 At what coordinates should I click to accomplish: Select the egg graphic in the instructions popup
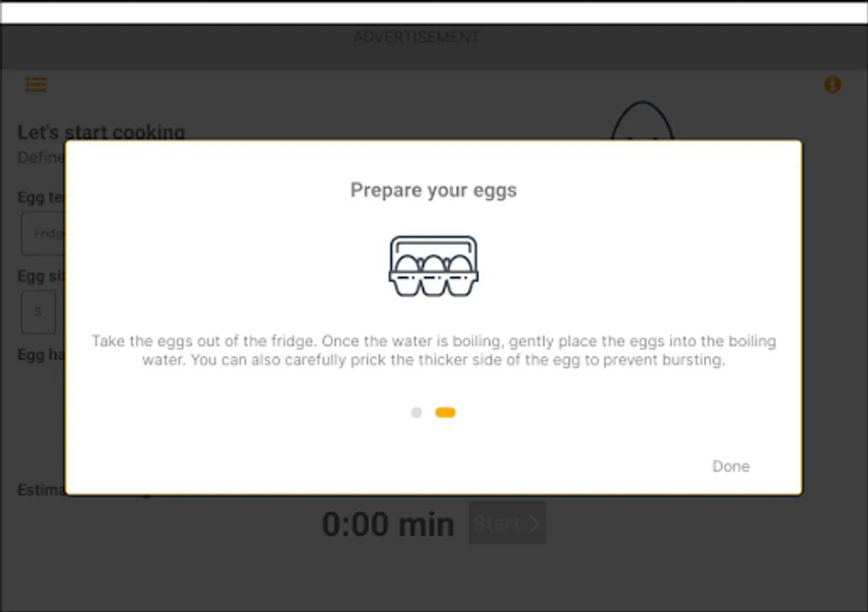[x=433, y=265]
